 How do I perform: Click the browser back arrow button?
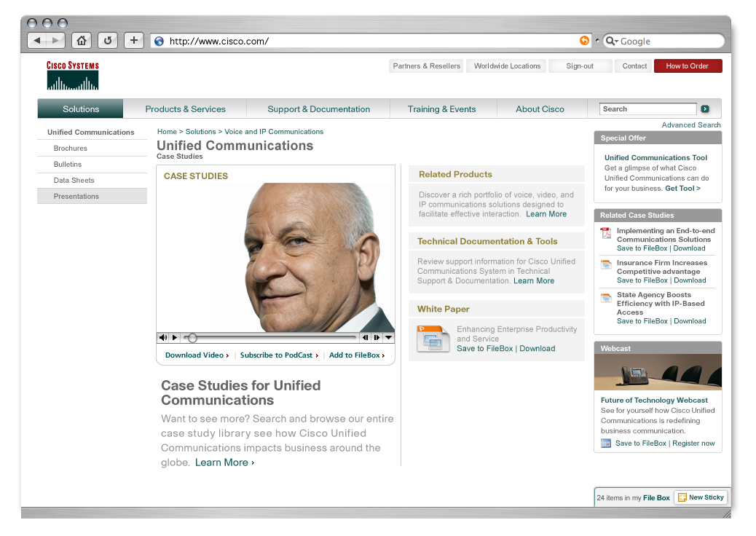(x=37, y=41)
